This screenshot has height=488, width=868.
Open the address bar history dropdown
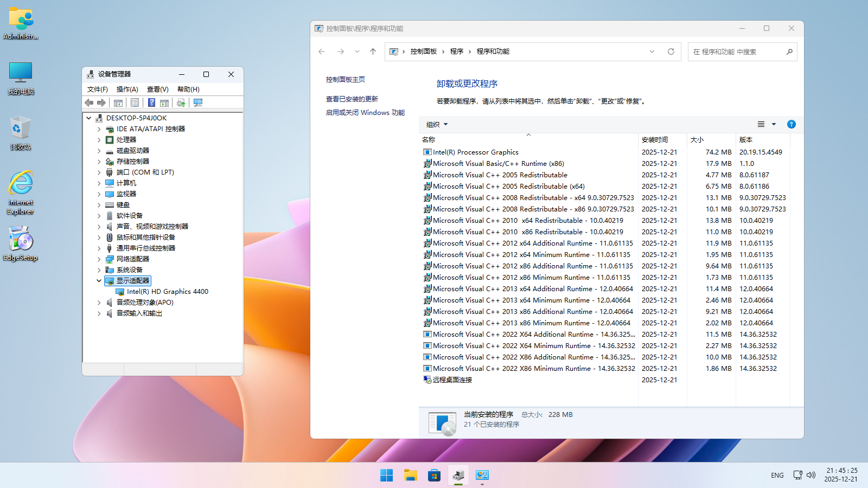tap(652, 52)
